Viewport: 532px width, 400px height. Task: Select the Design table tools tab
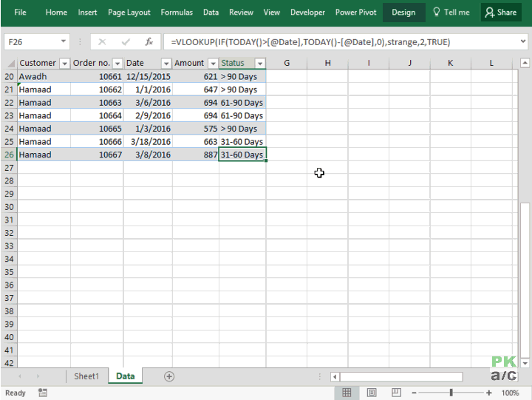(403, 13)
